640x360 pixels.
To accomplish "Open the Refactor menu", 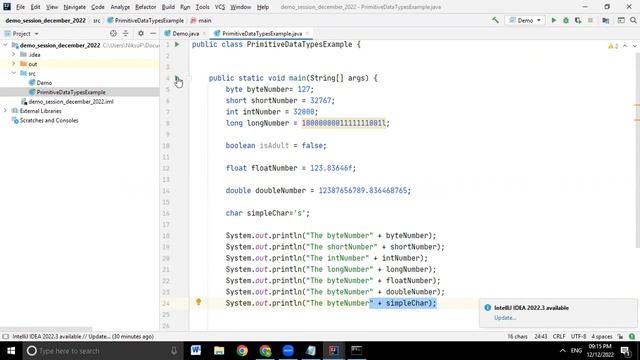I will tap(146, 7).
